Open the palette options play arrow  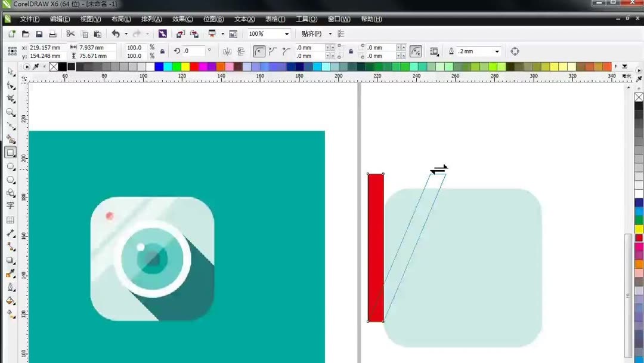click(26, 67)
